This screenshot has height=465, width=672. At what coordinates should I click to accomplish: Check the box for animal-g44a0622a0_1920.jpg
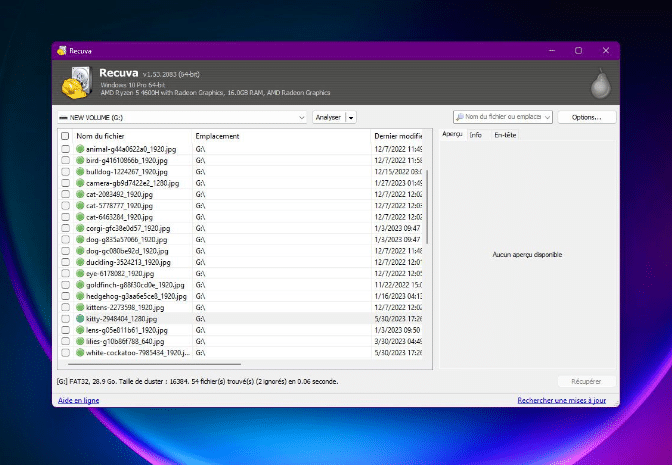65,149
